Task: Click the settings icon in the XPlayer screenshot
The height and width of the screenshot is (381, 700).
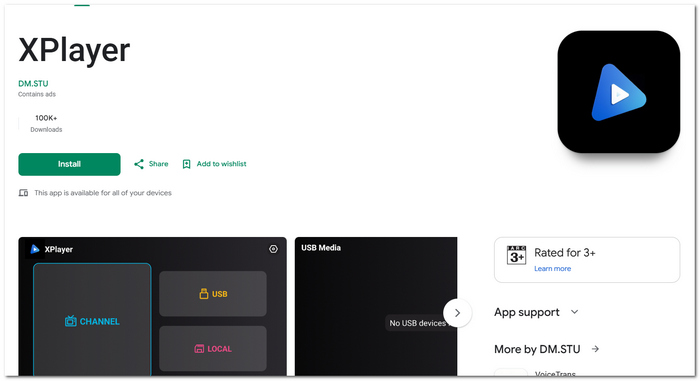Action: (x=273, y=249)
